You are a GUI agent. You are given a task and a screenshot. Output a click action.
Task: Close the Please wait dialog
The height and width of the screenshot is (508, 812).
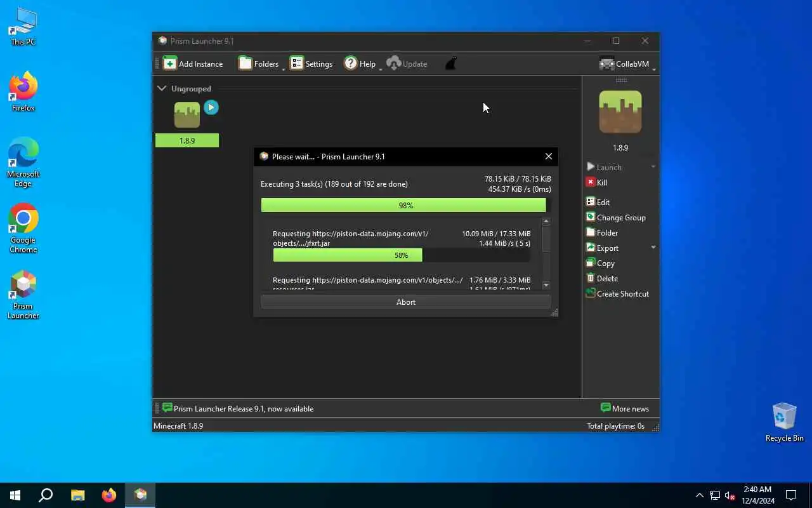549,156
